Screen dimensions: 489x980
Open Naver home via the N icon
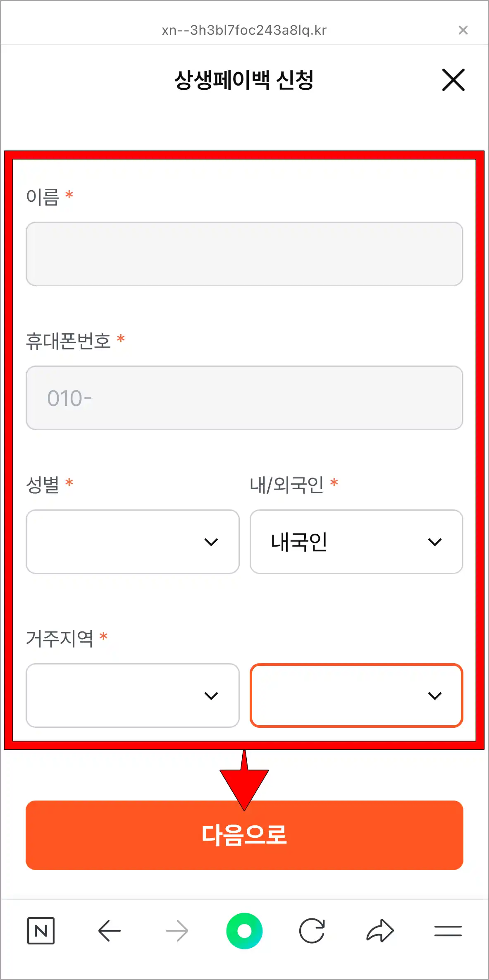41,931
